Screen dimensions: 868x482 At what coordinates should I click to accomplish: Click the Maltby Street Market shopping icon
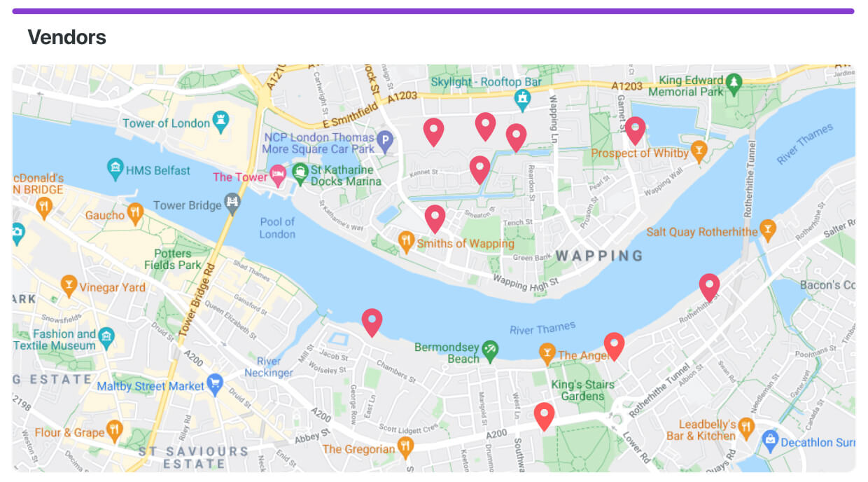(215, 385)
